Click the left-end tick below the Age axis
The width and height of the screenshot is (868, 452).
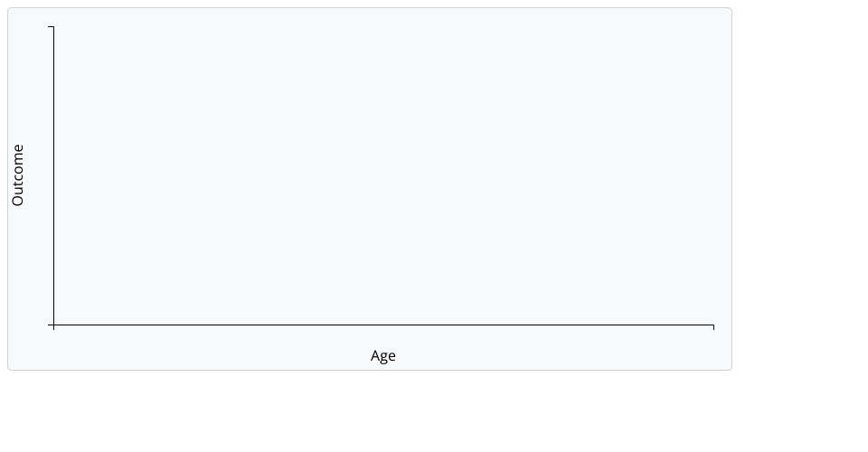pos(53,328)
